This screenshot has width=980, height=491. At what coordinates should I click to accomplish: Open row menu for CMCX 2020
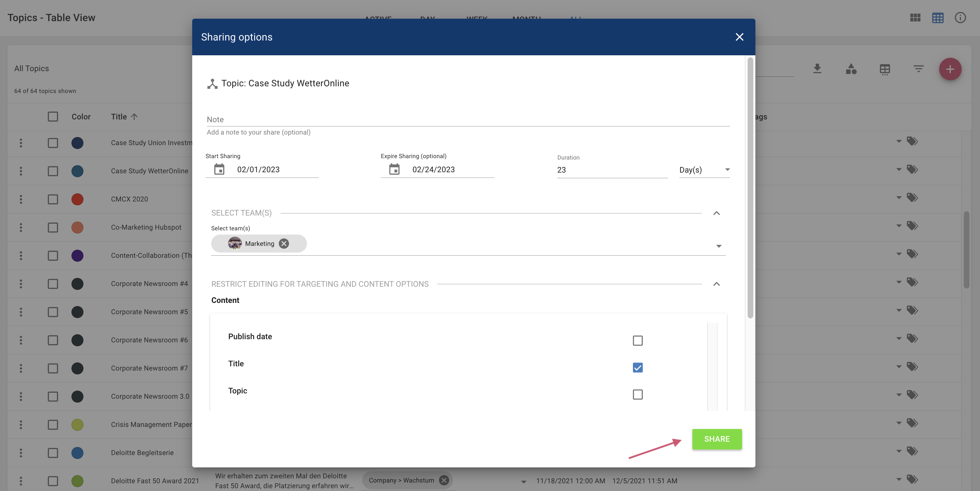21,199
